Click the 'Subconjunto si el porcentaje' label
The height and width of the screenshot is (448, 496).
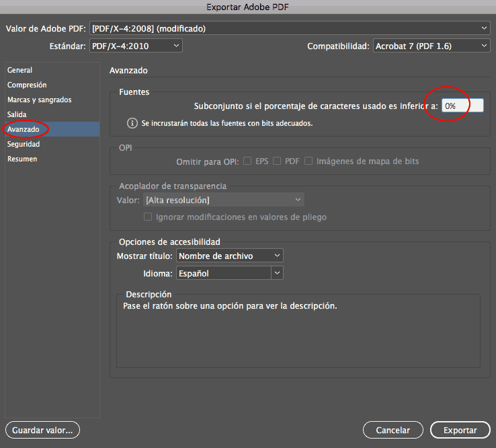(x=316, y=106)
